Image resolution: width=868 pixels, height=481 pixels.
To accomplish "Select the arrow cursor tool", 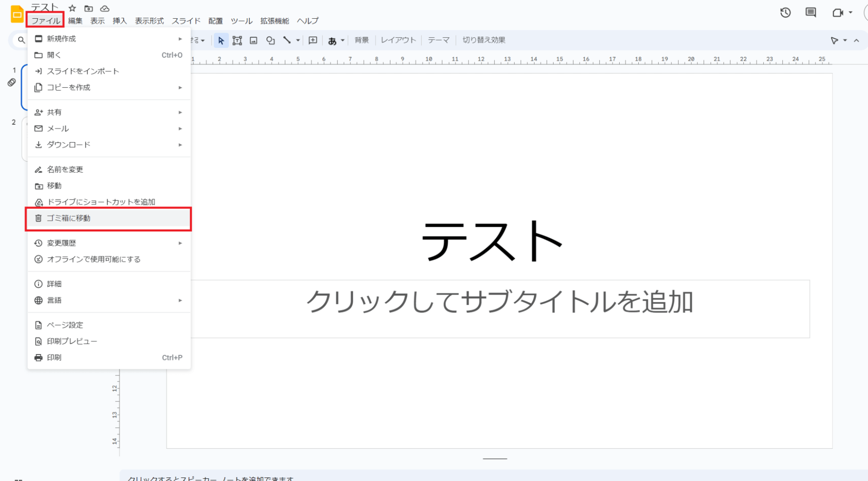I will point(221,40).
